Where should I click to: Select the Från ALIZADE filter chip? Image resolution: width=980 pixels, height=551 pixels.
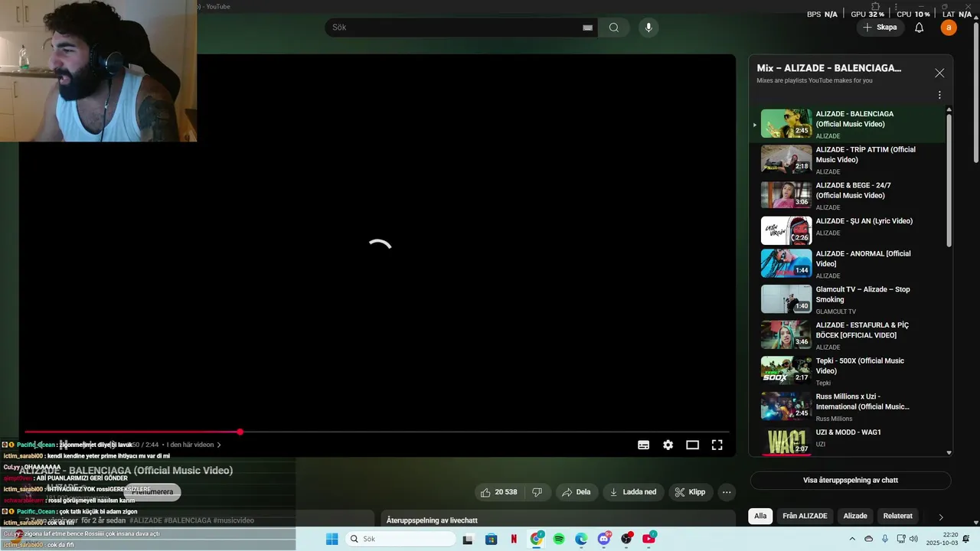click(x=805, y=516)
